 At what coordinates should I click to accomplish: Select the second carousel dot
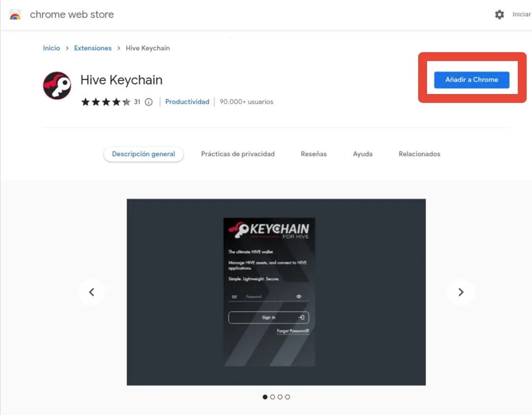pos(272,397)
